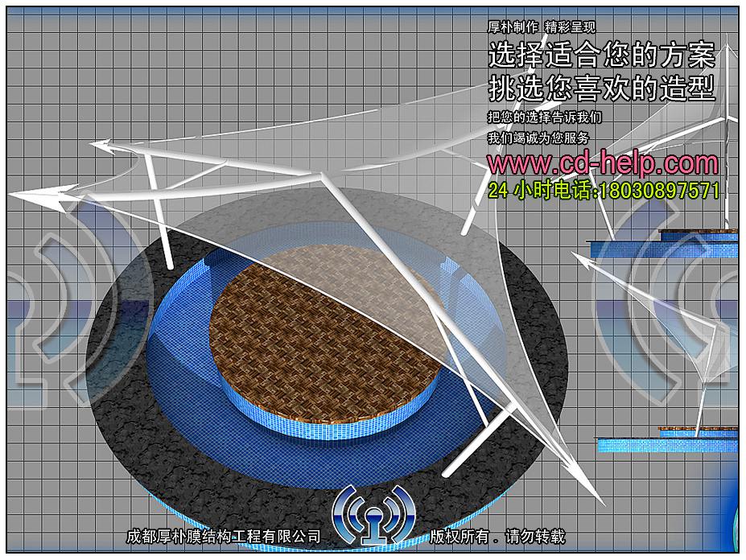Select the 选择适合您的方案 headline
746x560 pixels.
(601, 56)
